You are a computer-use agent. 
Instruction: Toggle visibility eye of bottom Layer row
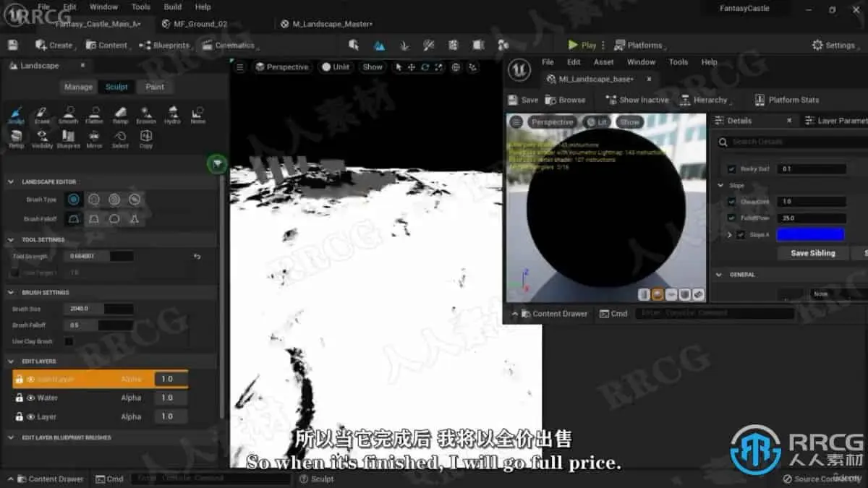click(x=30, y=416)
